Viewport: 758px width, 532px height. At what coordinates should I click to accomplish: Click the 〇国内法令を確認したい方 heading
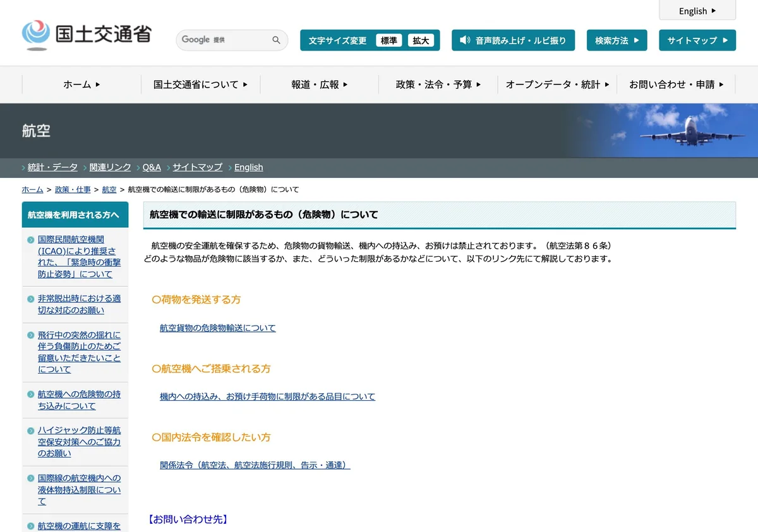coord(211,437)
